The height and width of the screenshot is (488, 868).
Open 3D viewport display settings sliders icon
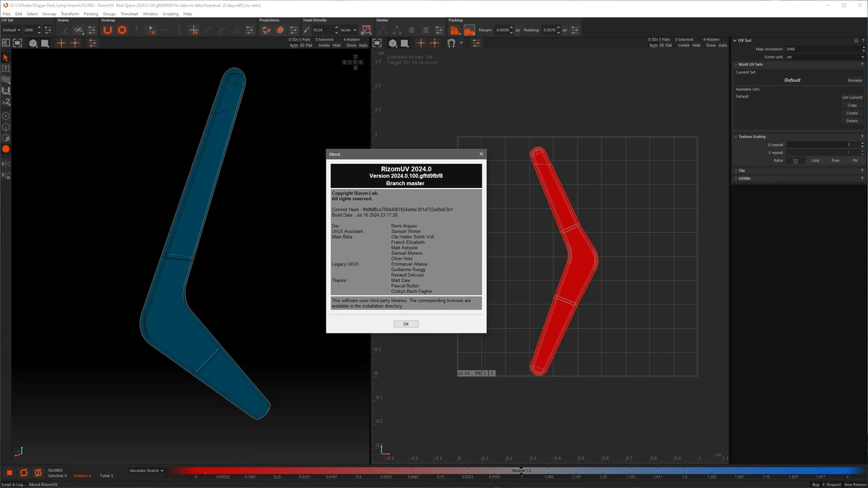93,43
